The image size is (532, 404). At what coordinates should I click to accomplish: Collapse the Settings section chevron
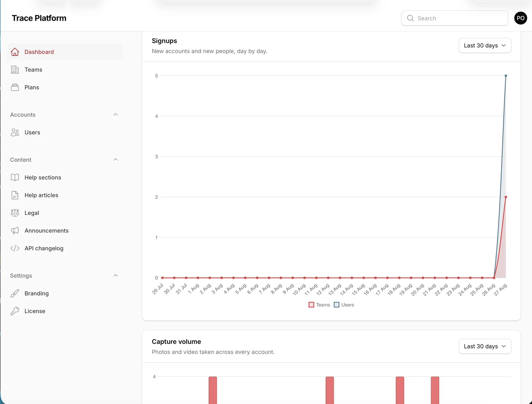pos(116,275)
